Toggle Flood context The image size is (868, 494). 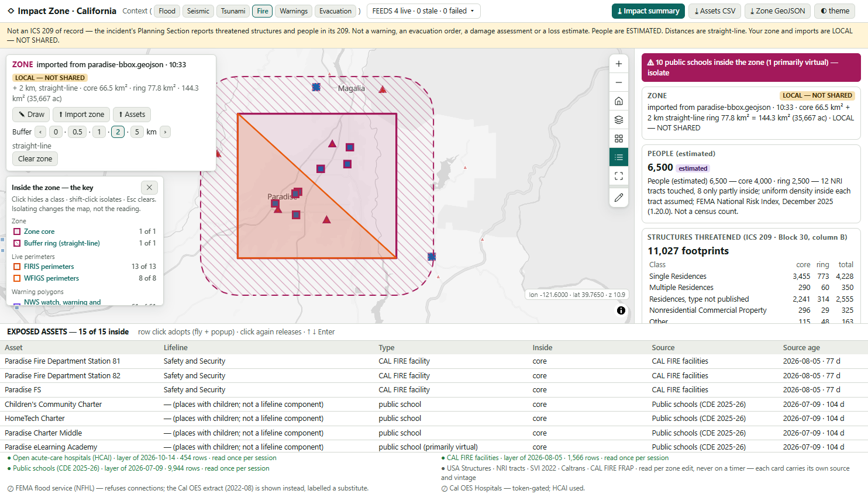point(167,11)
